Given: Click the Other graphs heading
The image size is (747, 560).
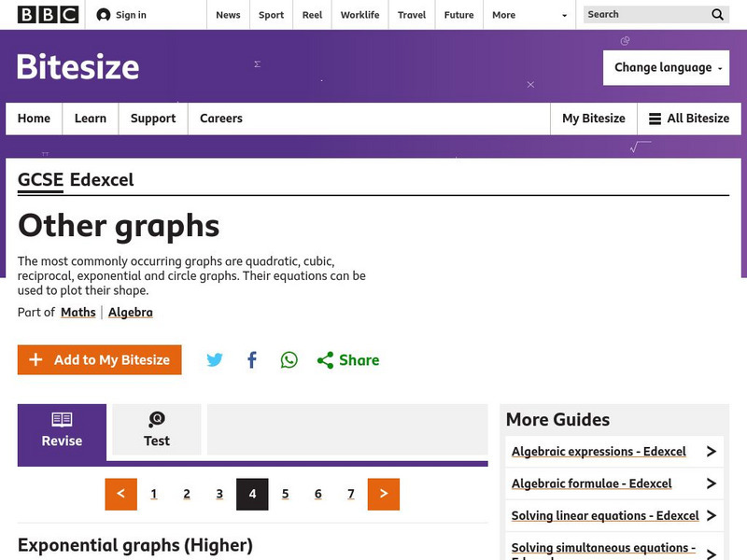Looking at the screenshot, I should coord(119,226).
